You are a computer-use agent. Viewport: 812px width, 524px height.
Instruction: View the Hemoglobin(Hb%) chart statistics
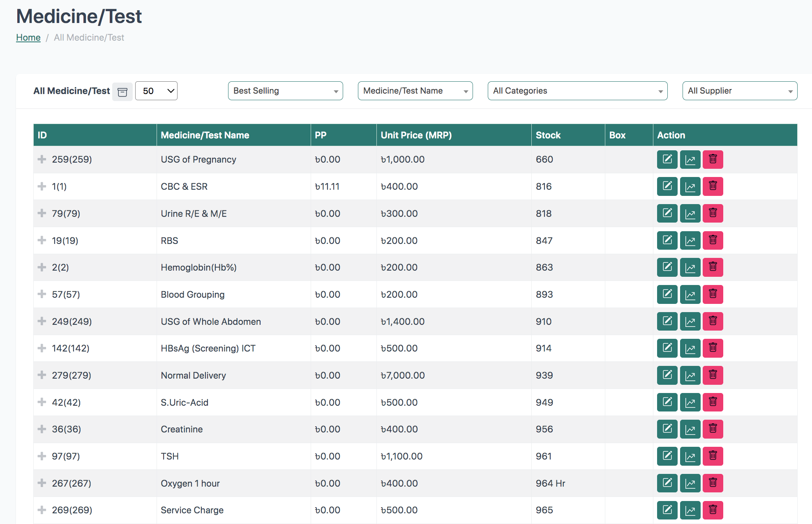pyautogui.click(x=690, y=267)
